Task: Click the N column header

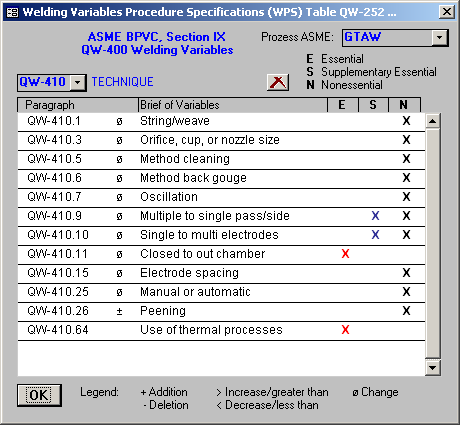Action: [404, 105]
